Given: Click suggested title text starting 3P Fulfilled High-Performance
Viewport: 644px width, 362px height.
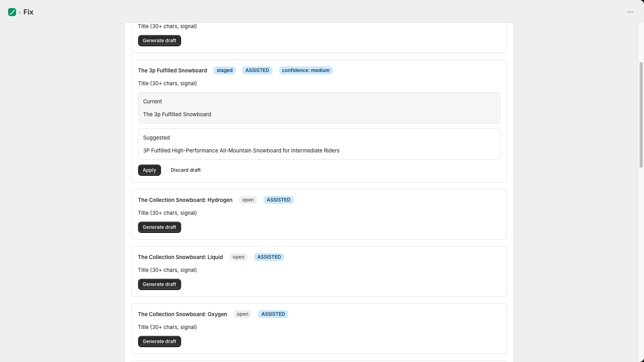Looking at the screenshot, I should 241,150.
